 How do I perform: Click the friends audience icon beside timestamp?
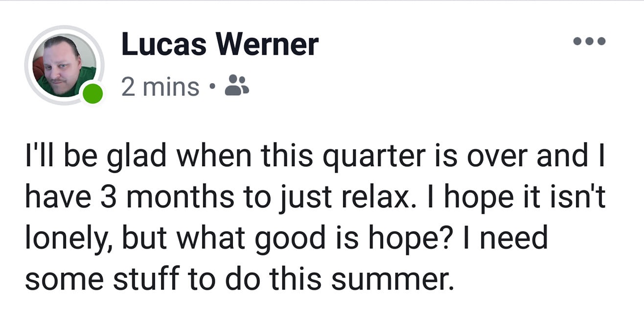pos(237,85)
